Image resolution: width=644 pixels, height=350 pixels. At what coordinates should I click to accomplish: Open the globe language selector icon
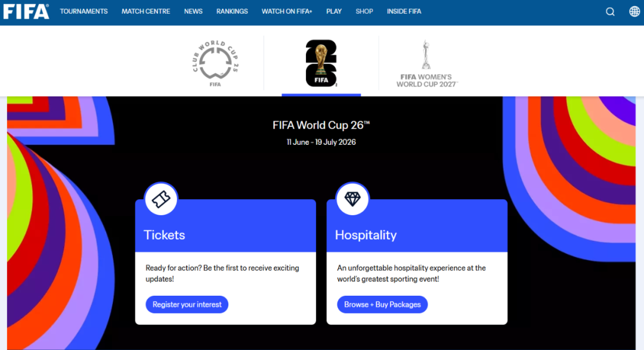[x=634, y=11]
